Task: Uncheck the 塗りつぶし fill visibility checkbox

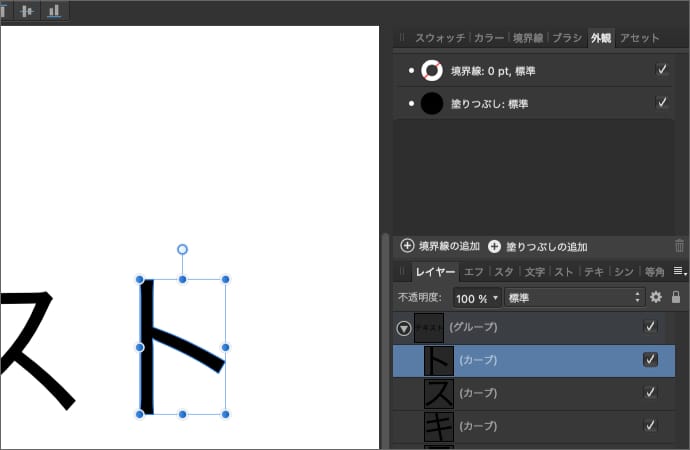Action: [x=661, y=103]
